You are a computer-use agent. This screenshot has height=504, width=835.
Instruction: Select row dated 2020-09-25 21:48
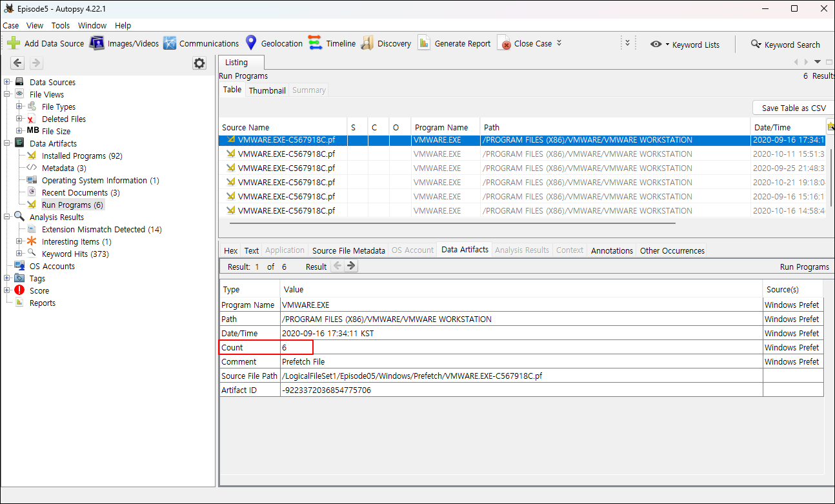(x=522, y=168)
